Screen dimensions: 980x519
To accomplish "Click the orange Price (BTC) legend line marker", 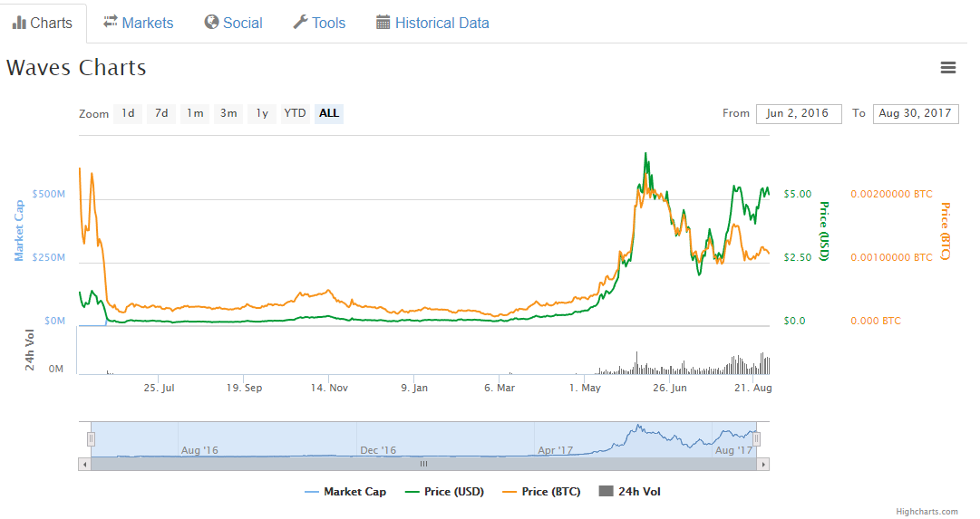I will click(x=509, y=492).
